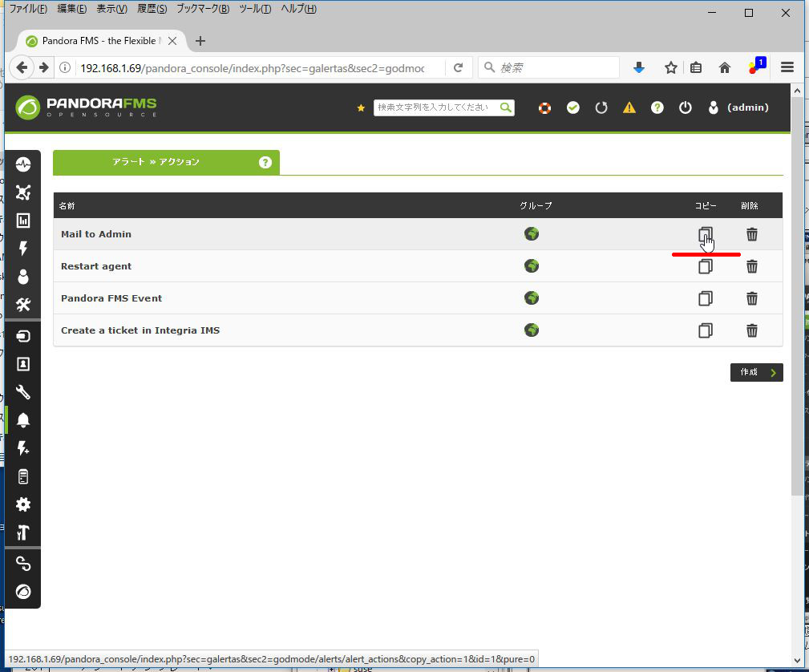Open the Workspace user sidebar icon
The width and height of the screenshot is (809, 672).
tap(23, 277)
